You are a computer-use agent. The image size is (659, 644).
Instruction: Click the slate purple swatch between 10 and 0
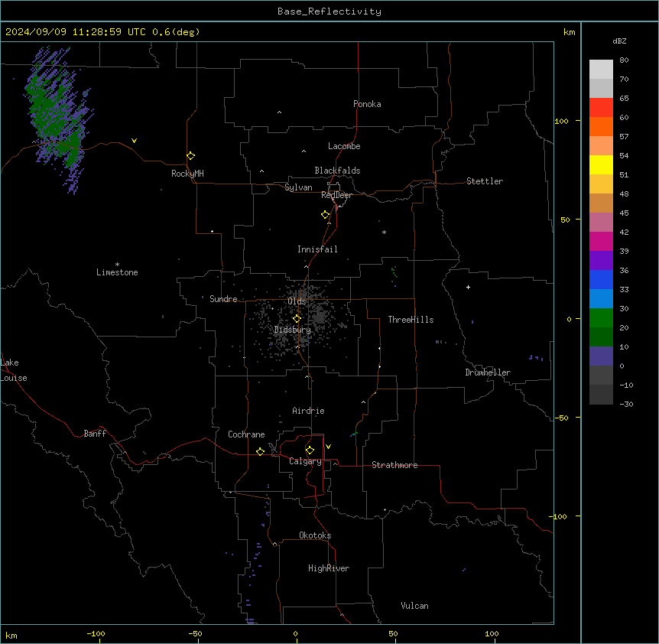click(x=601, y=356)
